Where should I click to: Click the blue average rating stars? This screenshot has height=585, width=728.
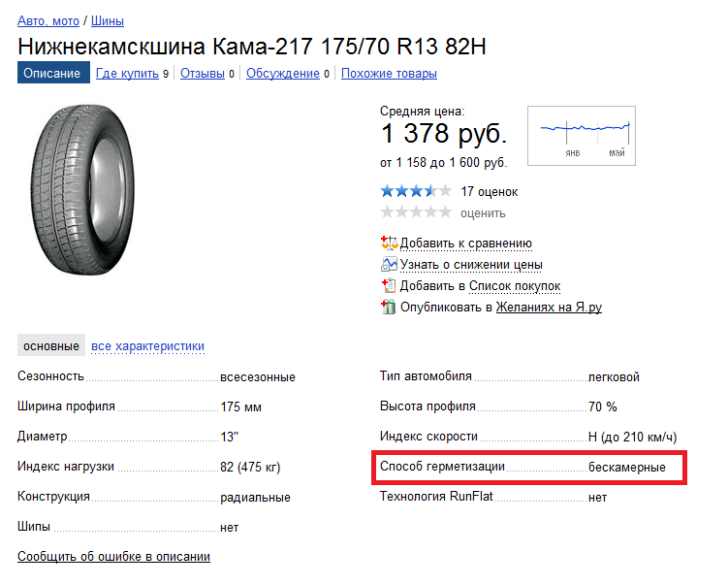[415, 191]
